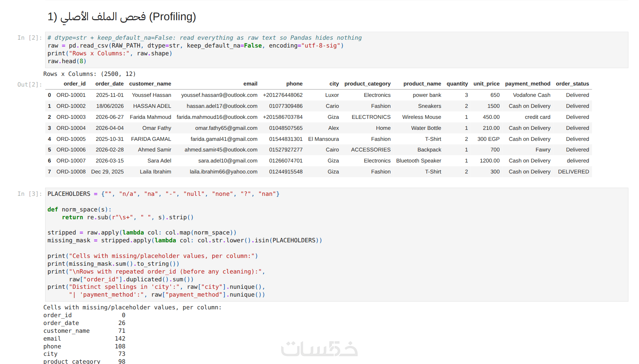Click the PLACEHOLDERS definition line
Viewport: 639px width, 364px height.
click(163, 194)
